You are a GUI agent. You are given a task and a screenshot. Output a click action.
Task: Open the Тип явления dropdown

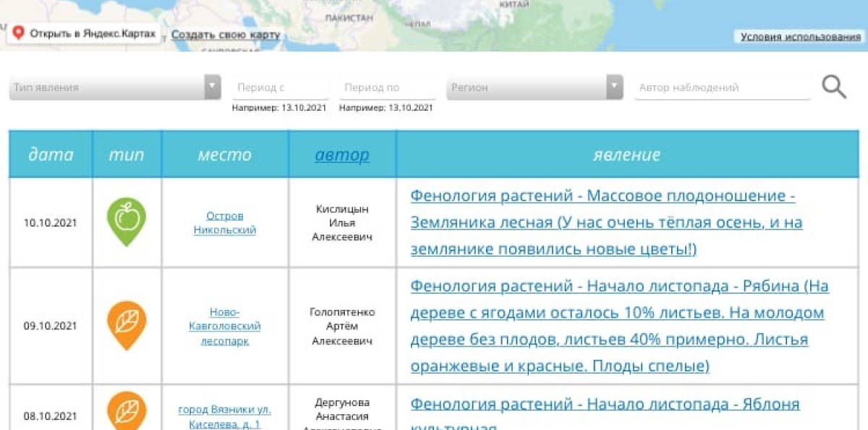pyautogui.click(x=115, y=88)
